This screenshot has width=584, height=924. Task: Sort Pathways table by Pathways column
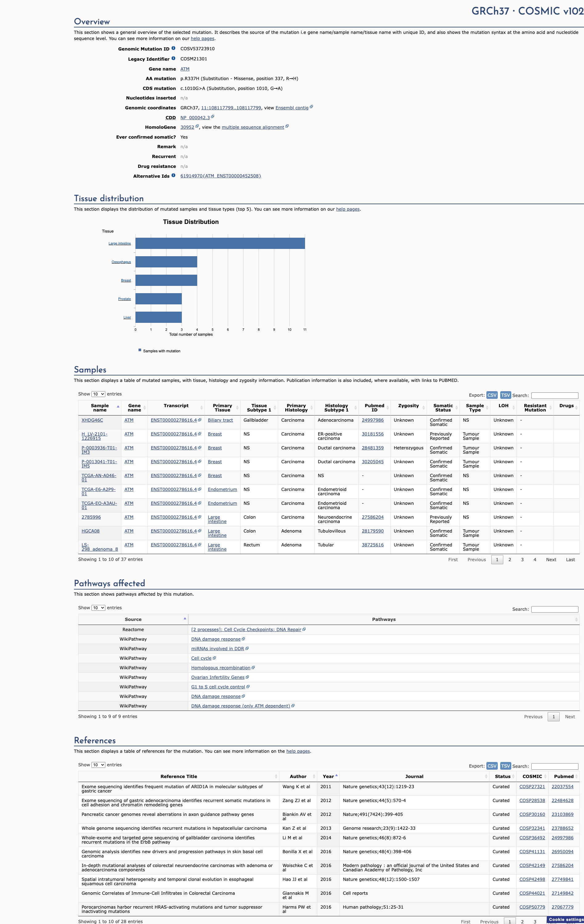click(384, 619)
